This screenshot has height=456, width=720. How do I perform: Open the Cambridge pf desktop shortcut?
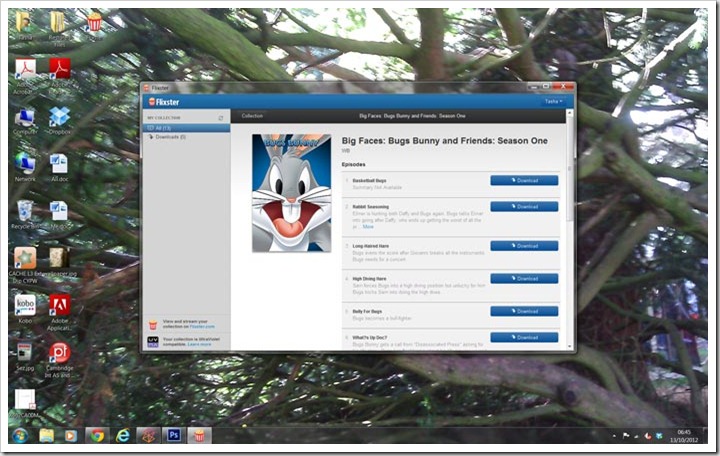pos(60,360)
